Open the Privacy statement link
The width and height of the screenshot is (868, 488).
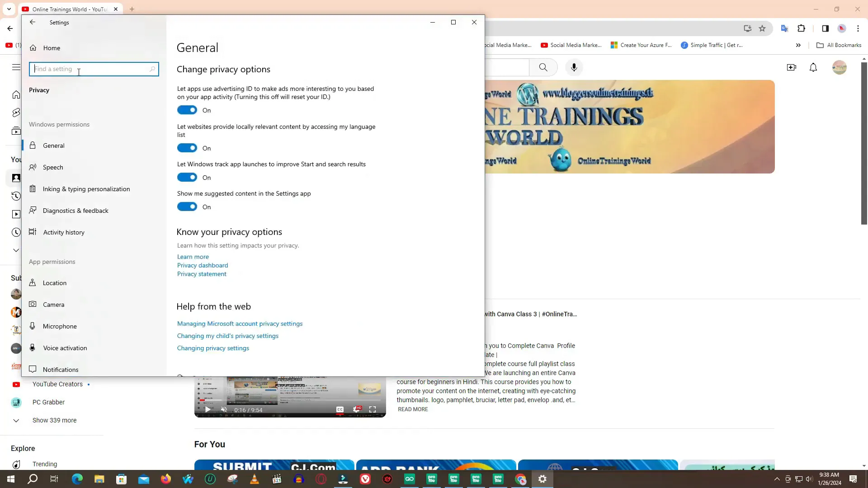[x=202, y=274]
